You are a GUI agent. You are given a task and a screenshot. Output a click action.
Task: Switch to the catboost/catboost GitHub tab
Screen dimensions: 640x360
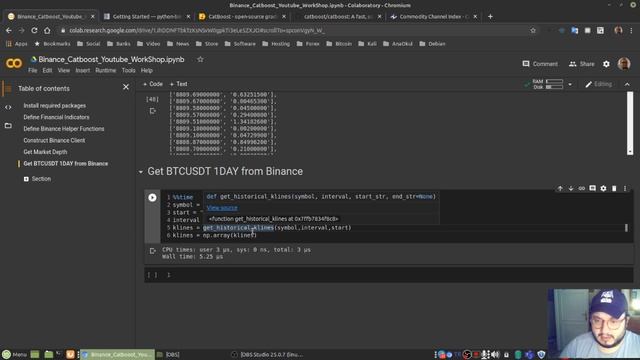click(x=337, y=17)
